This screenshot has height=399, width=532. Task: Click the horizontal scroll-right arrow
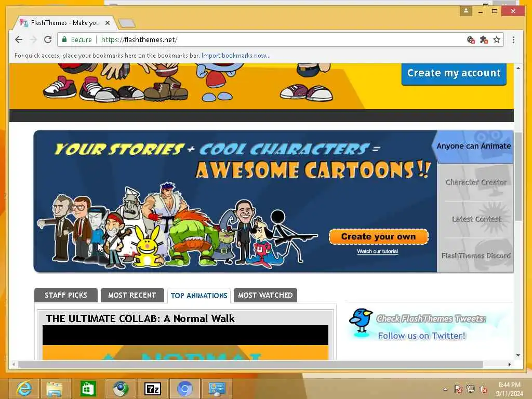pyautogui.click(x=509, y=364)
